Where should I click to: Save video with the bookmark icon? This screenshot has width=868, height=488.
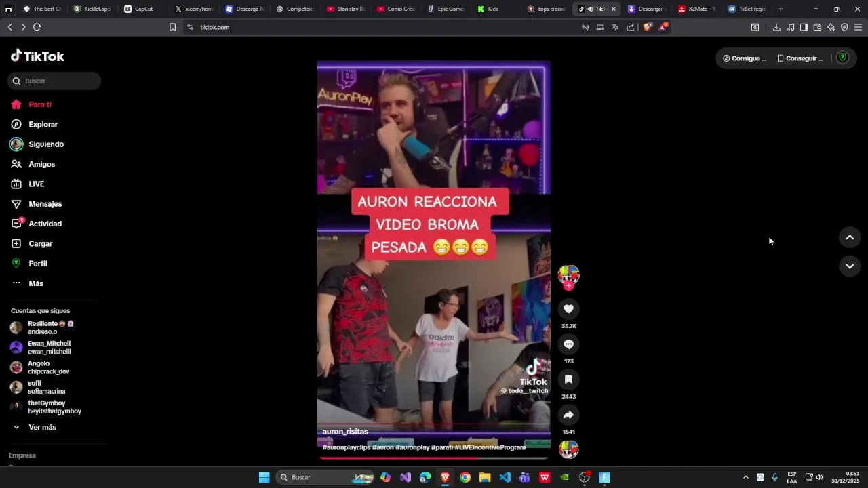568,380
